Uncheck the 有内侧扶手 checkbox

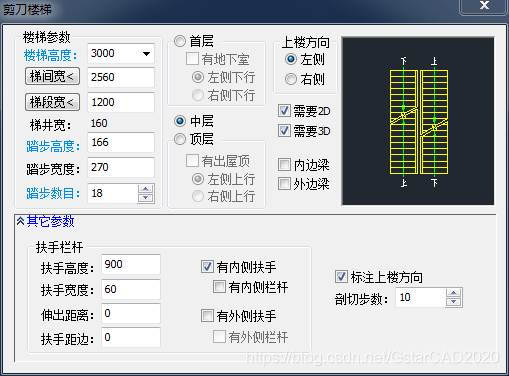coord(207,267)
